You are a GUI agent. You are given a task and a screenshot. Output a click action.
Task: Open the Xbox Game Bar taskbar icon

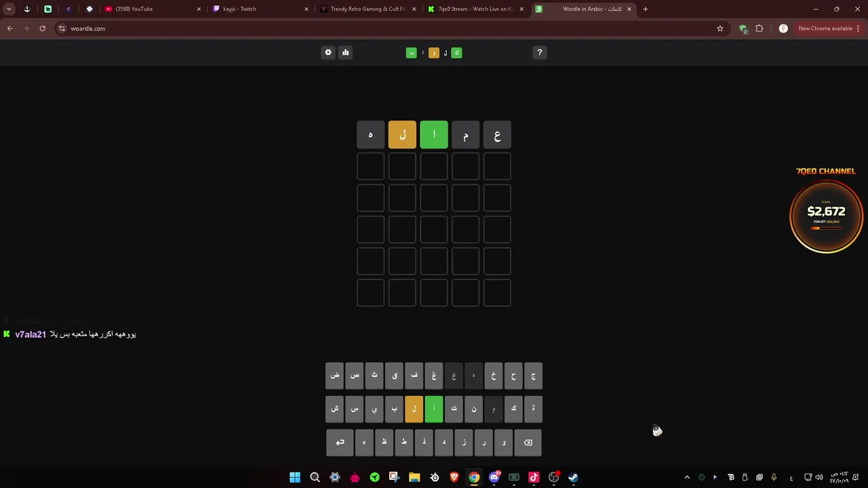pyautogui.click(x=514, y=477)
